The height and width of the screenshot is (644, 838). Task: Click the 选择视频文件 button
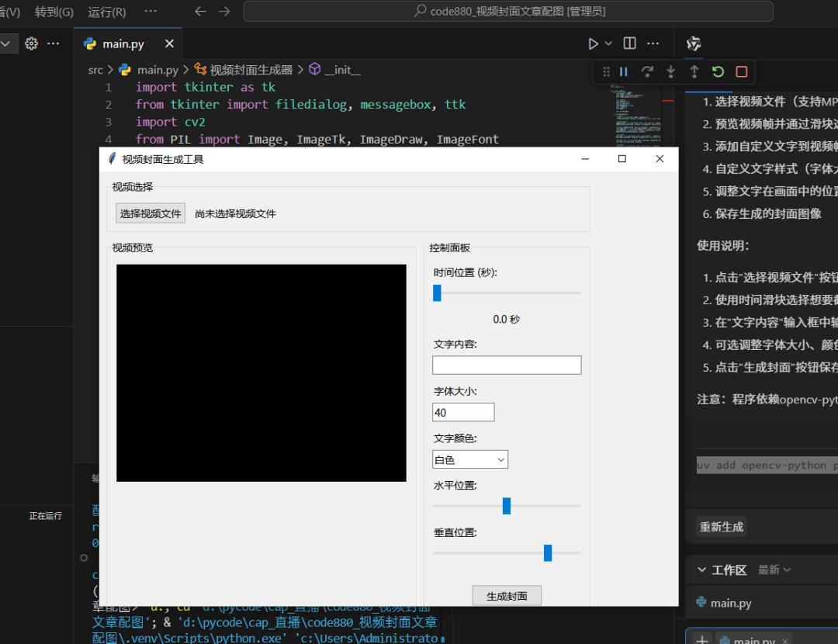point(151,213)
